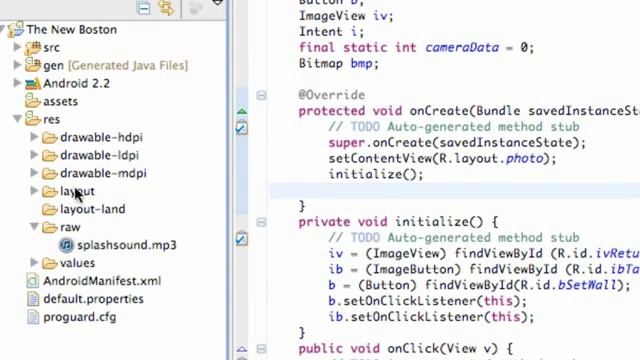Click the drawable-mdpi folder icon
This screenshot has height=360, width=640.
pos(50,173)
